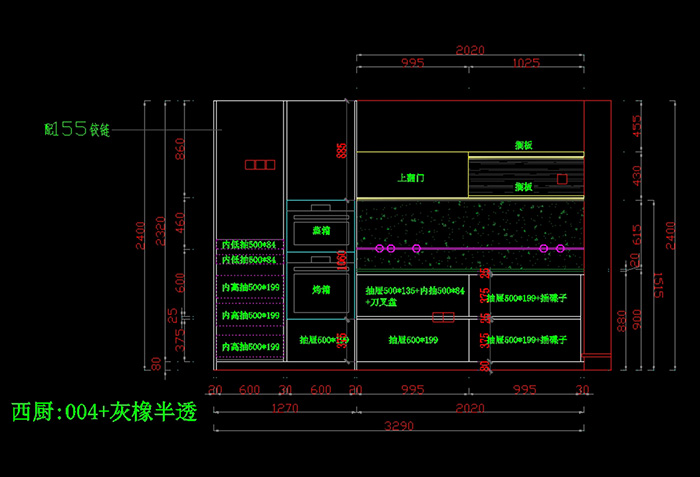Click the 配155铰链 hinge annotation
Screen dimensions: 700x477
(77, 129)
